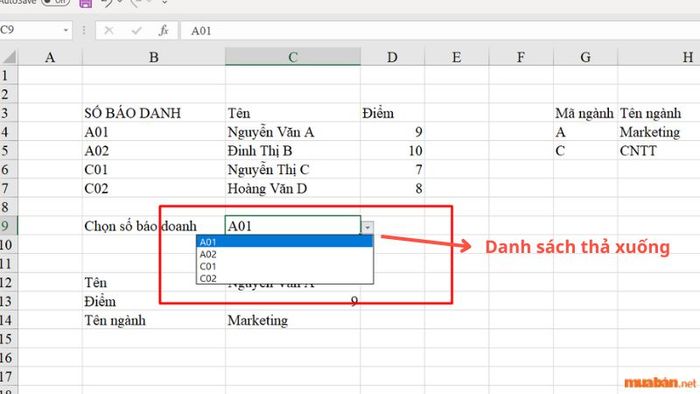
Task: Click cell 'Chọn số báo doanh'
Action: click(x=154, y=226)
